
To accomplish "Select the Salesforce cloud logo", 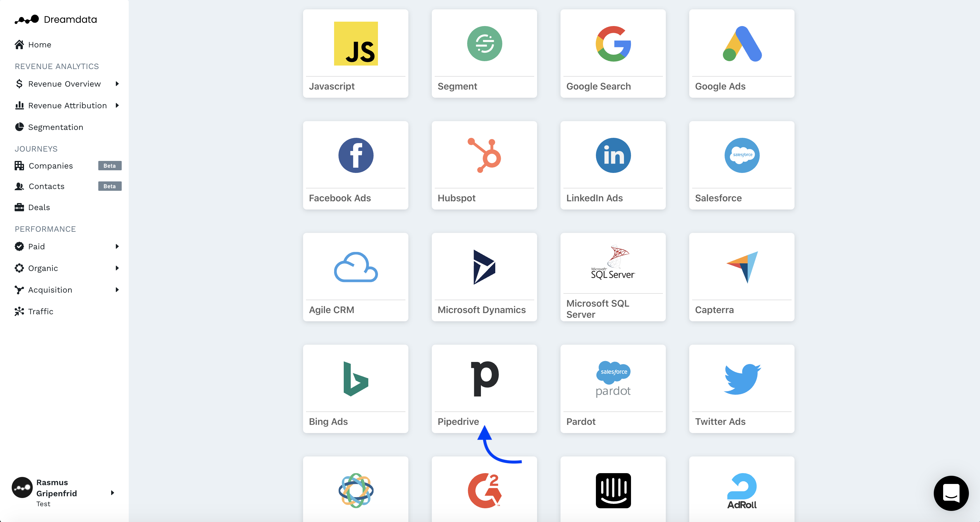I will 742,155.
